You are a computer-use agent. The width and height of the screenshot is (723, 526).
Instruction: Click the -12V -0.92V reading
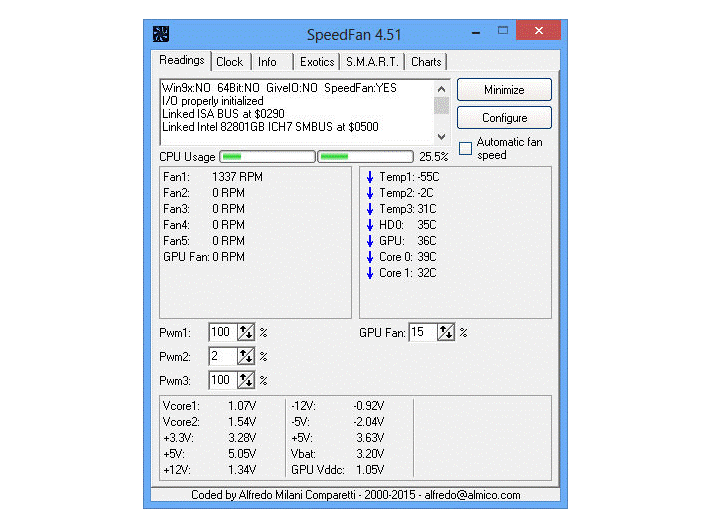point(338,406)
